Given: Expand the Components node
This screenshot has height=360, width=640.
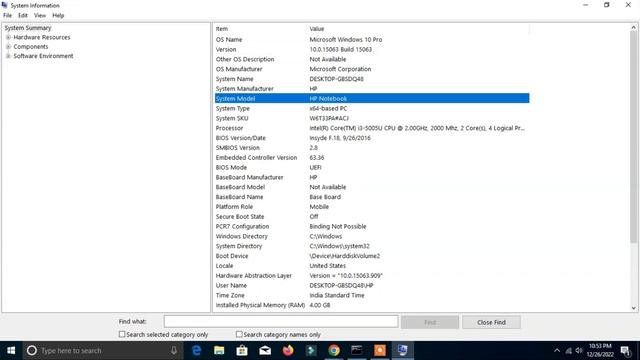Looking at the screenshot, I should click(8, 47).
